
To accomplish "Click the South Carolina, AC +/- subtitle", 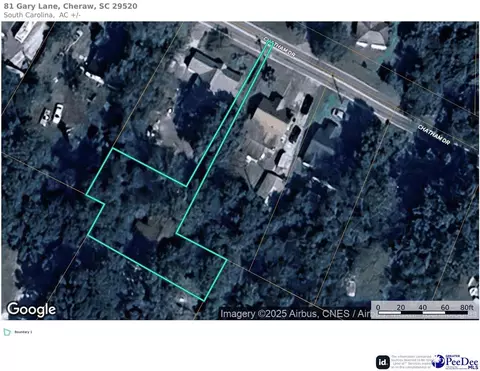I will (x=42, y=15).
